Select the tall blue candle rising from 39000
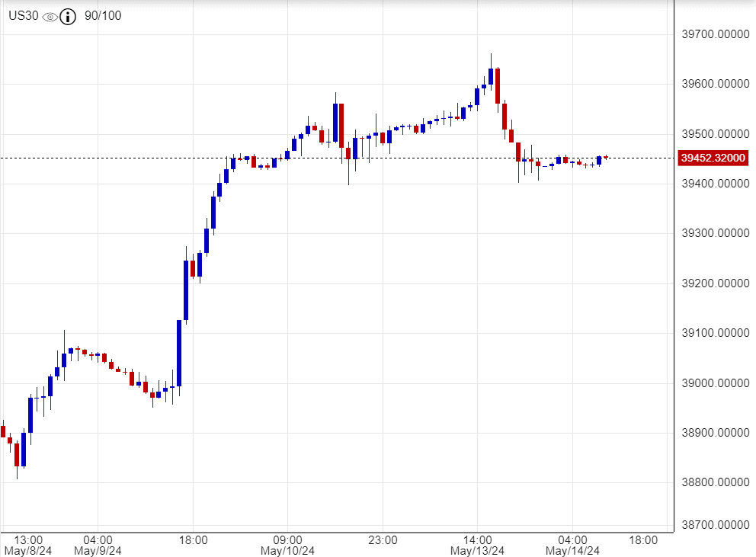 [x=179, y=353]
